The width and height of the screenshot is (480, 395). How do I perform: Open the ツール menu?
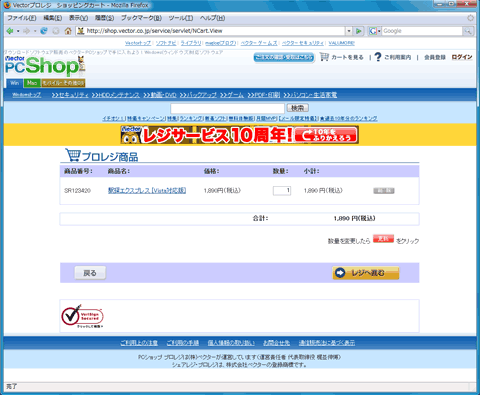(181, 18)
